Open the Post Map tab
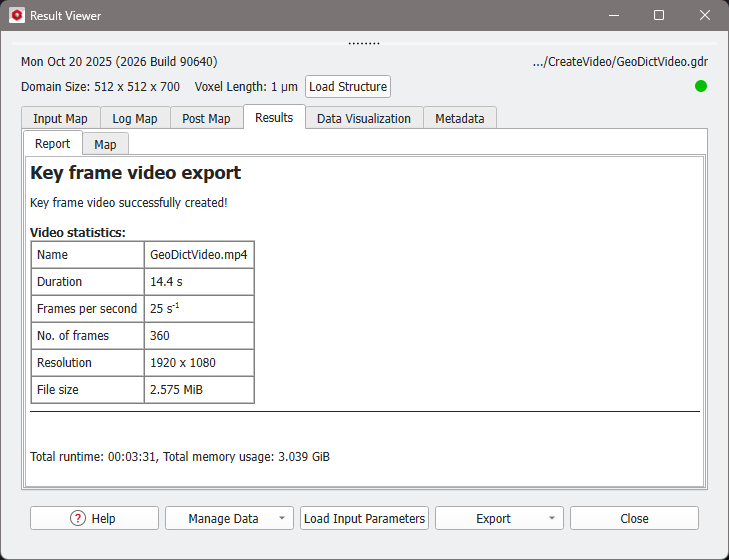729x560 pixels. coord(206,119)
